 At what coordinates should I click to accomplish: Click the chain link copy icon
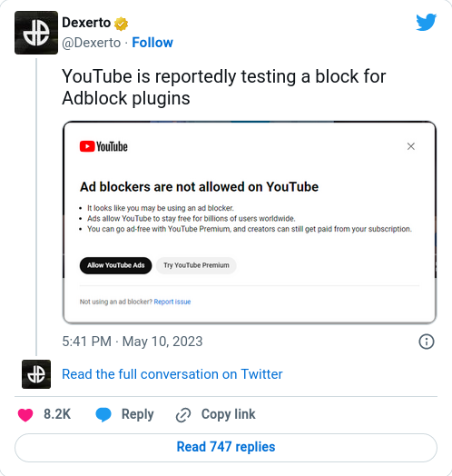[183, 415]
